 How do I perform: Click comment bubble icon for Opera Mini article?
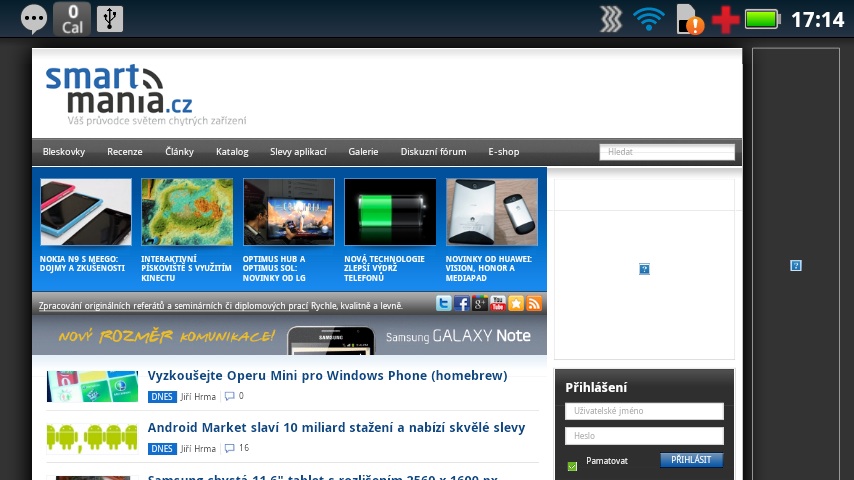coord(230,396)
